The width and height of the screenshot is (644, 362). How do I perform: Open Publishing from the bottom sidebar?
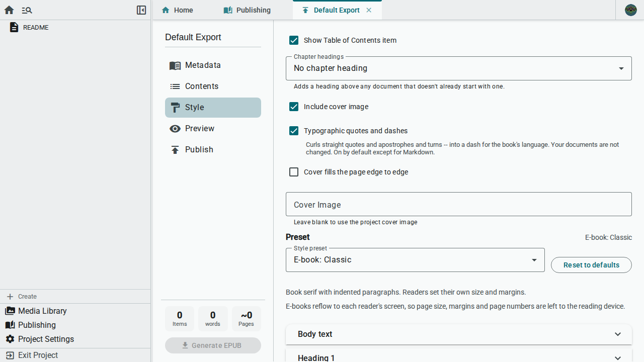pyautogui.click(x=75, y=325)
